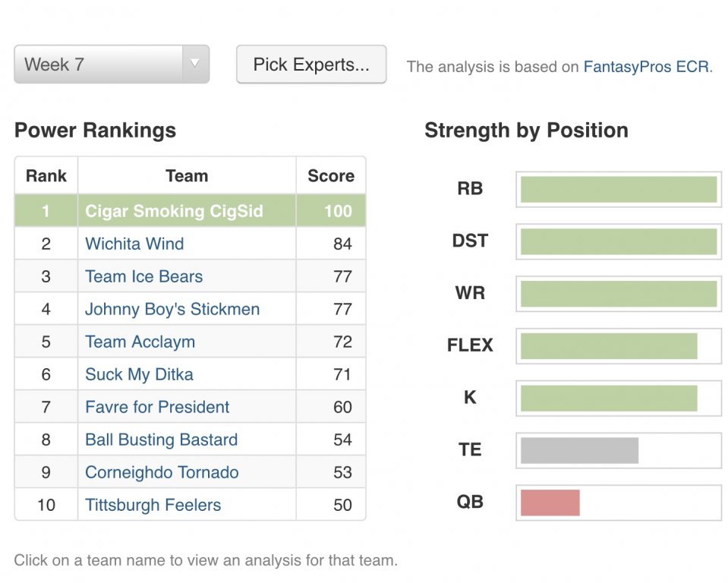Click the WR strength bar
This screenshot has width=728, height=583.
click(618, 294)
